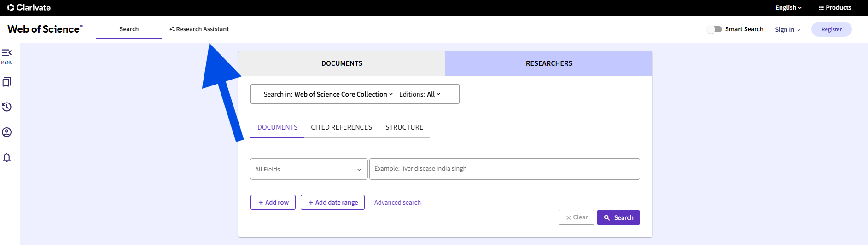Open the Research Assistant tab
868x245 pixels.
(199, 29)
